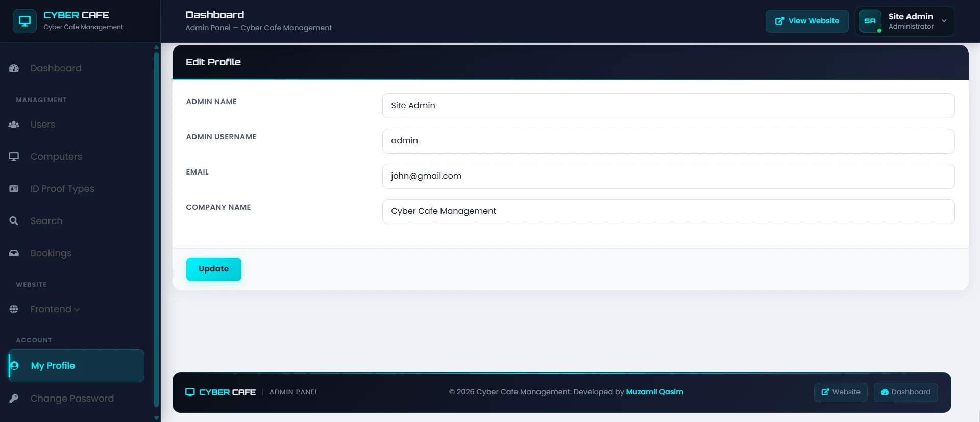This screenshot has width=980, height=422.
Task: Click the View Website button
Action: point(807,21)
